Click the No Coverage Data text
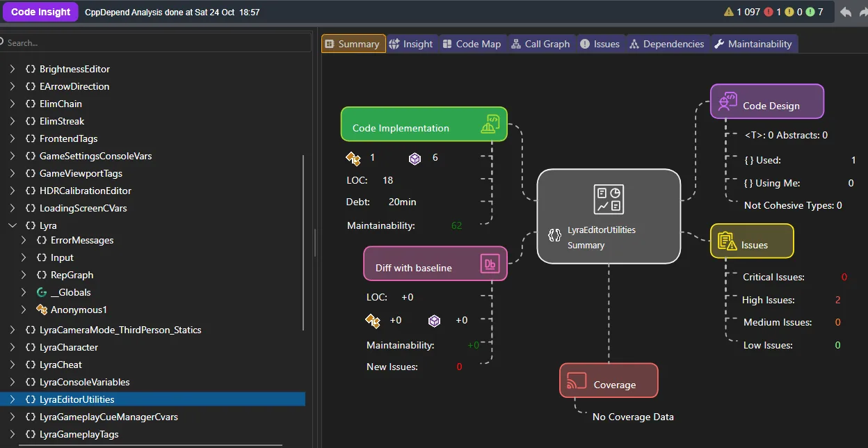This screenshot has width=868, height=448. [633, 417]
